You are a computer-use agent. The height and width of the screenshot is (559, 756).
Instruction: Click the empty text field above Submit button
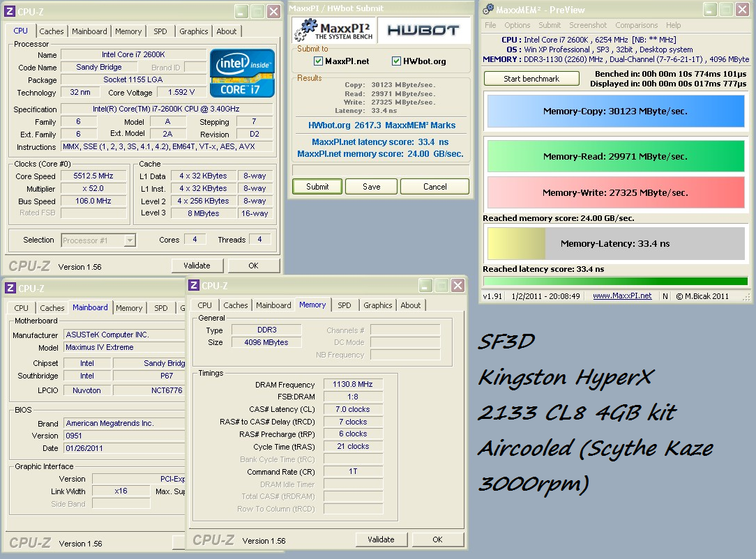381,170
